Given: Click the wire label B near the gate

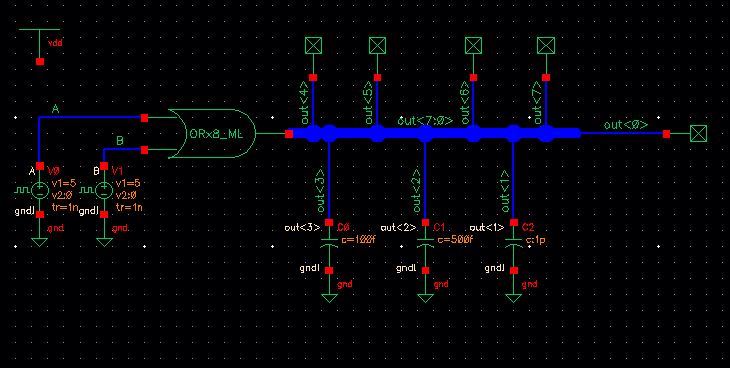Looking at the screenshot, I should point(120,141).
